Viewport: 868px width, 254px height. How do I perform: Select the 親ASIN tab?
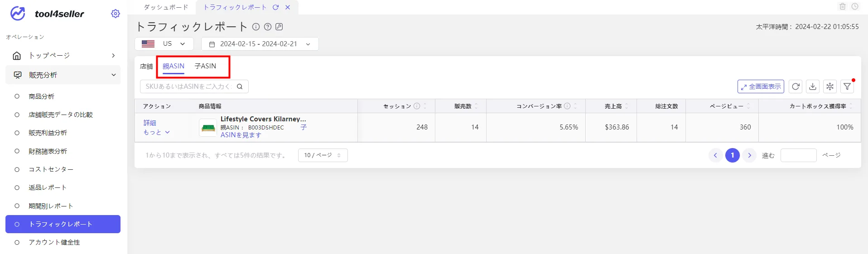tap(174, 66)
